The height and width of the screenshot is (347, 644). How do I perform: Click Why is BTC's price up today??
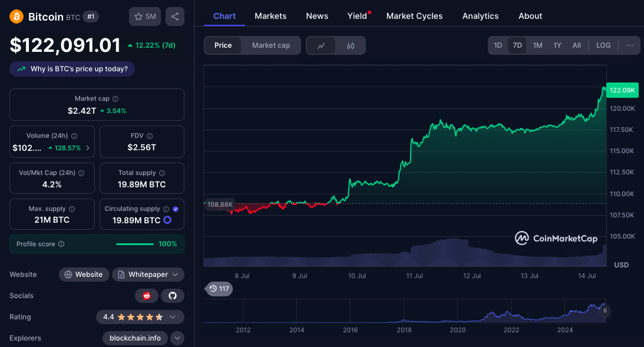(x=72, y=69)
